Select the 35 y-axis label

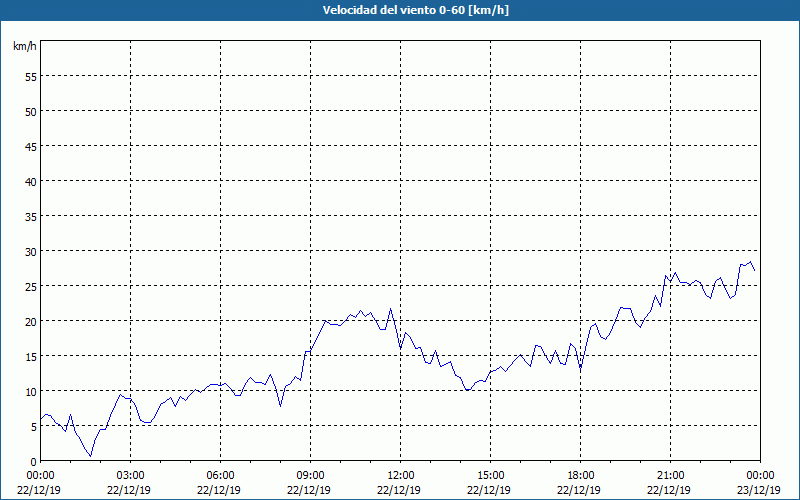click(31, 216)
